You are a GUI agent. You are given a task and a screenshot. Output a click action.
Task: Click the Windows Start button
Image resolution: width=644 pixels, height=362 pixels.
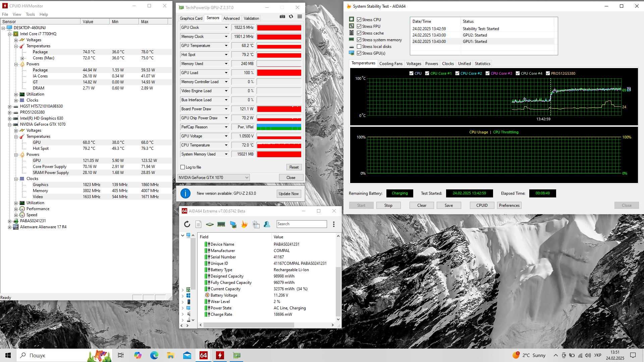[8, 355]
